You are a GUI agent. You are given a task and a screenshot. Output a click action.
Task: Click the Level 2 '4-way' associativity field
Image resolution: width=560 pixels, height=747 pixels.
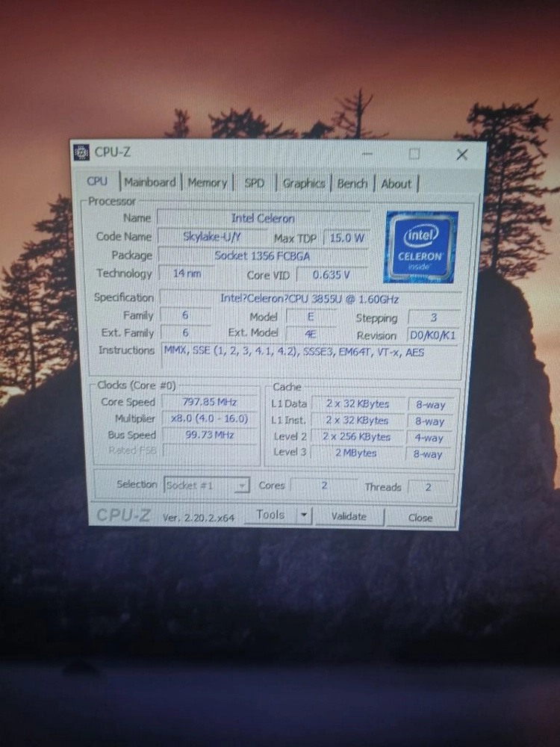(429, 438)
